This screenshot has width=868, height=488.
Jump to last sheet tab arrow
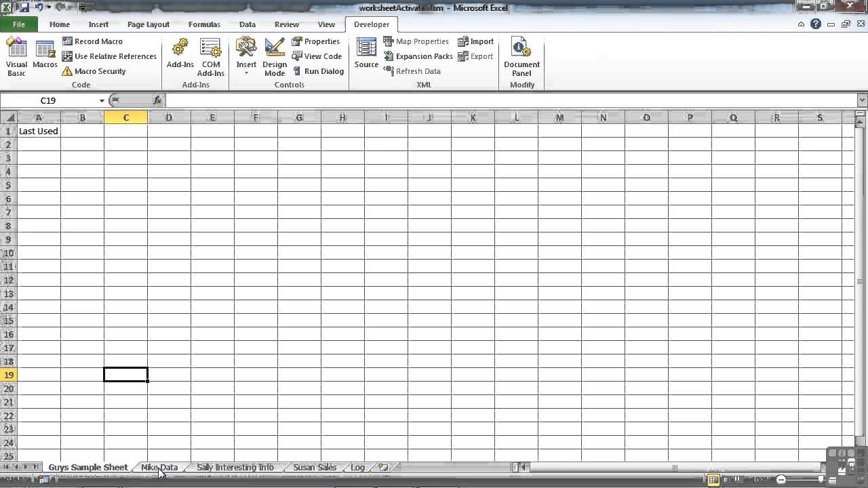click(x=36, y=467)
